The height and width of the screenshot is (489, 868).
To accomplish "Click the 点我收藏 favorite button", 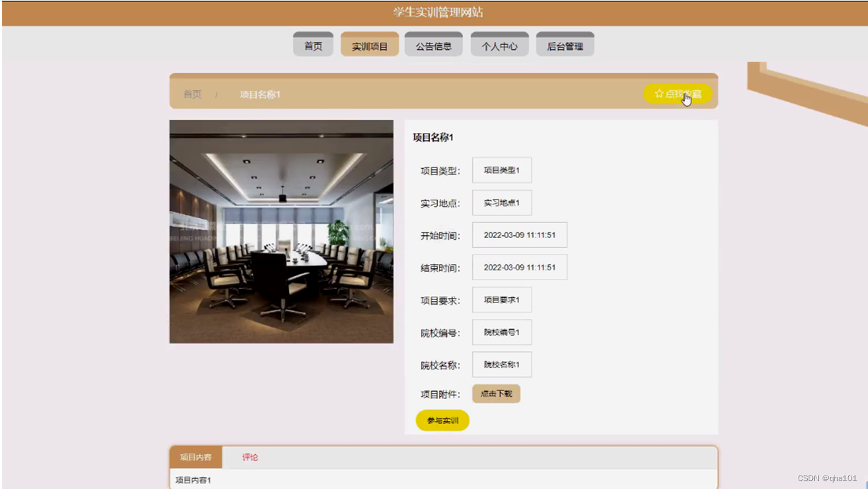I will (x=678, y=93).
